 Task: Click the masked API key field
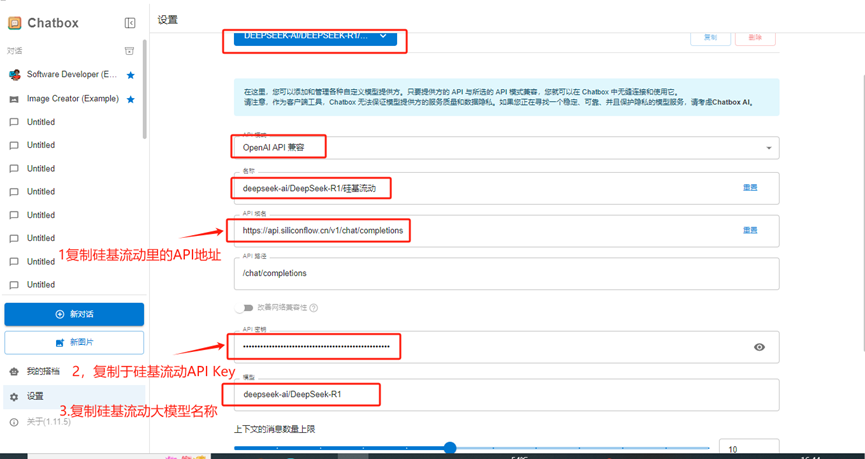(x=506, y=346)
